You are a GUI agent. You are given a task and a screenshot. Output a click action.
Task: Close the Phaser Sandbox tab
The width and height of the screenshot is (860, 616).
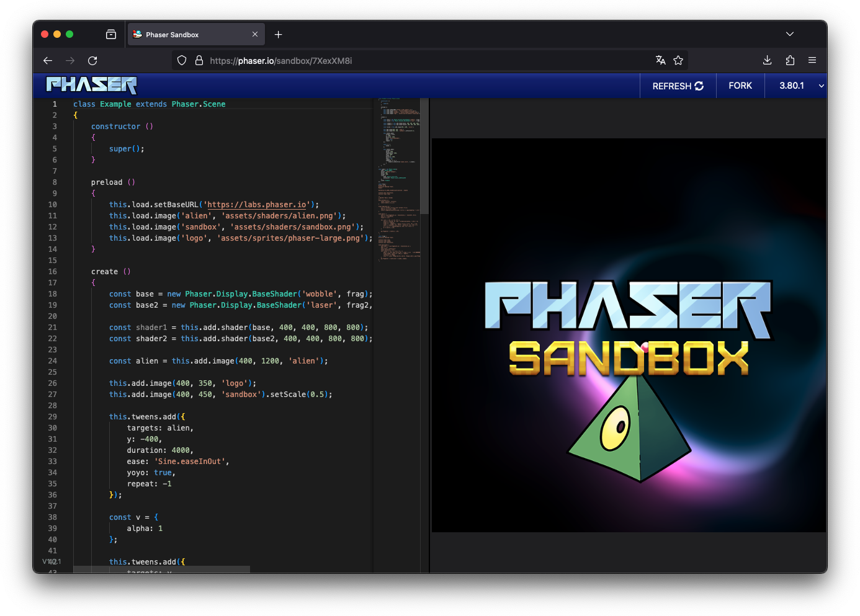(255, 34)
